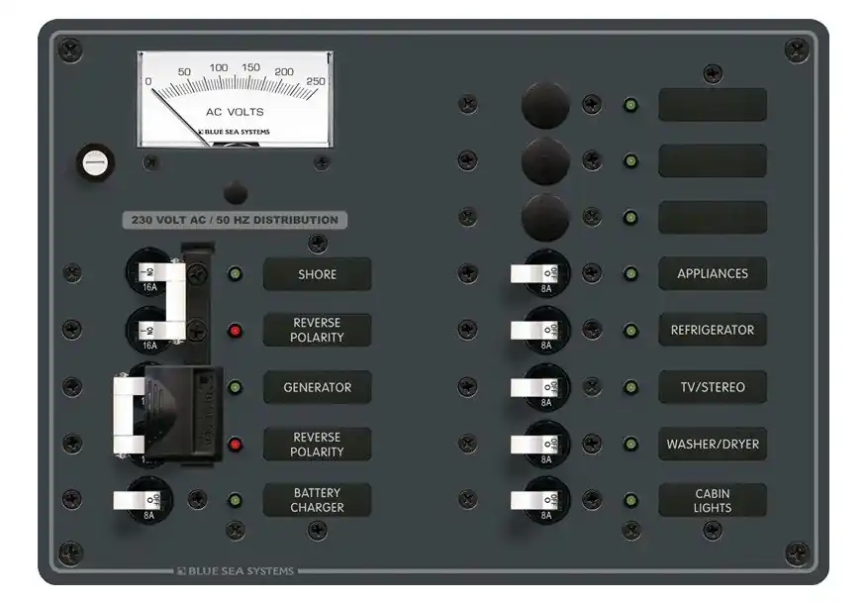Select the REFRIGERATOR label plate
Screen dimensions: 868x604
[713, 330]
